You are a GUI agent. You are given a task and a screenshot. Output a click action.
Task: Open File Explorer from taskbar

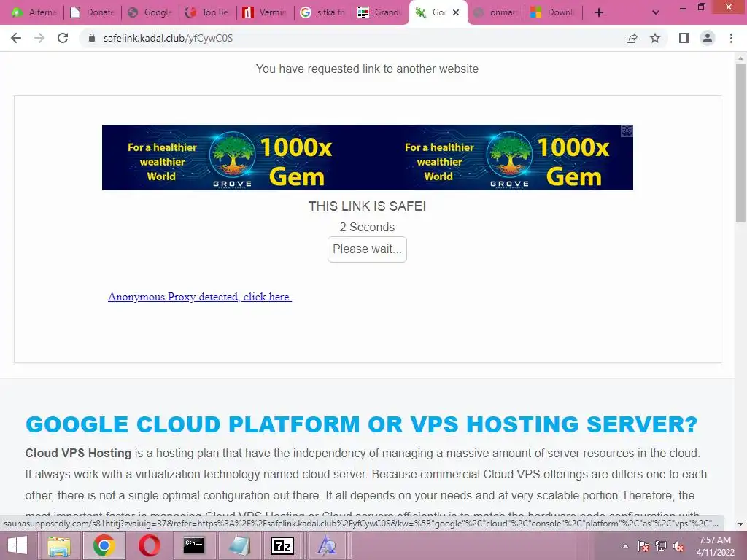[58, 545]
